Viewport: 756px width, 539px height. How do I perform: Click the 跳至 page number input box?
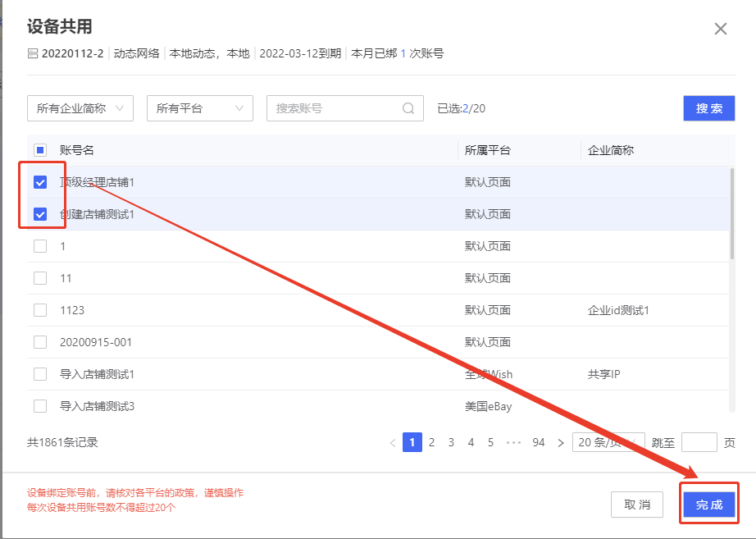[699, 442]
